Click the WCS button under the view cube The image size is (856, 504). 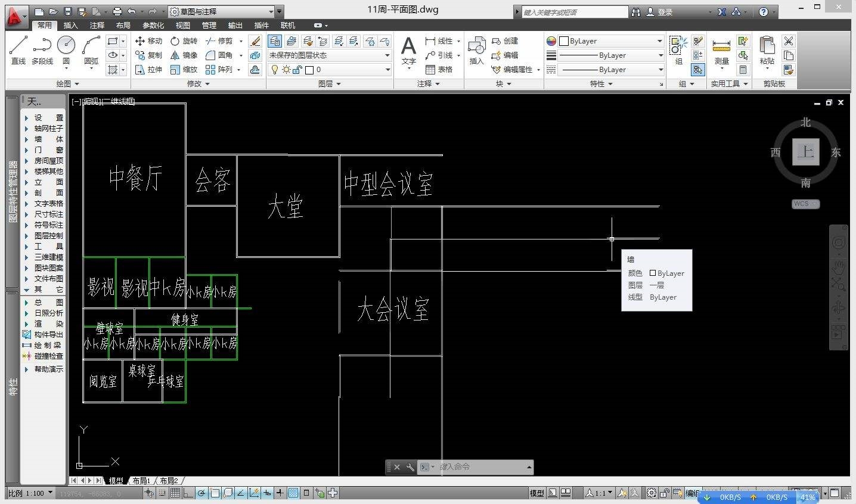tap(805, 204)
